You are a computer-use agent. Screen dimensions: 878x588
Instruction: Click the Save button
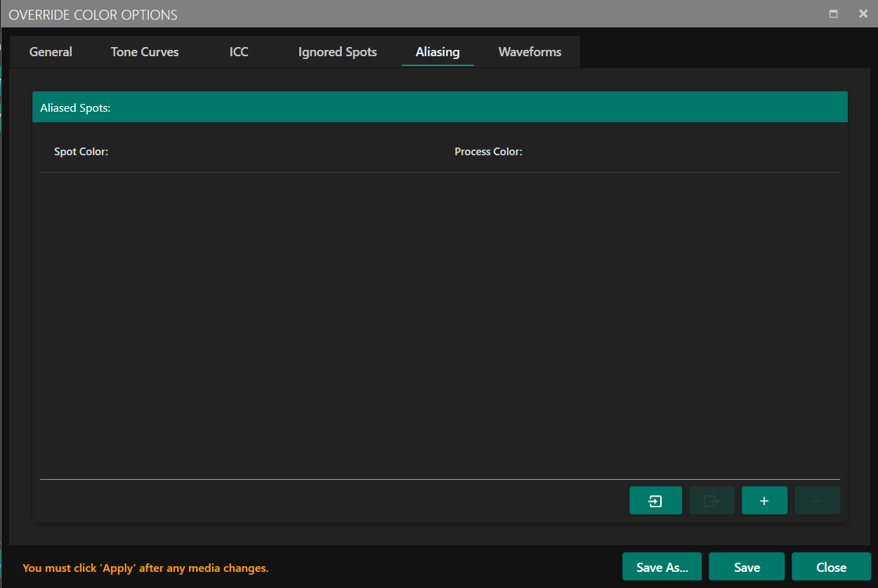747,567
